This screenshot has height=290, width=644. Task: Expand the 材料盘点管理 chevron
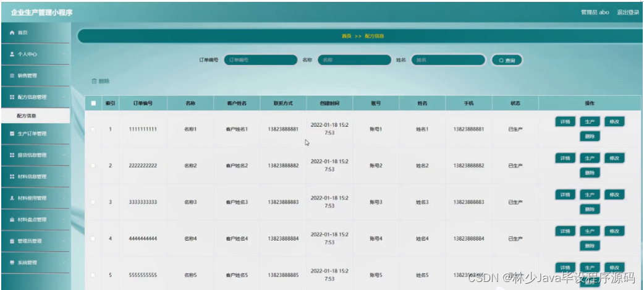pyautogui.click(x=64, y=220)
